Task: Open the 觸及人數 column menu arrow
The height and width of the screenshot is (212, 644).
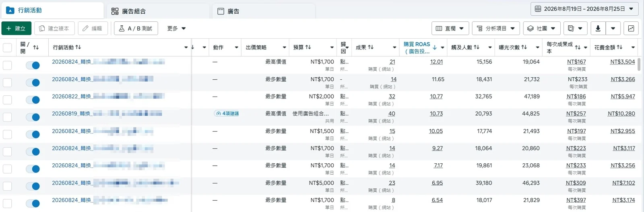Action: point(490,47)
